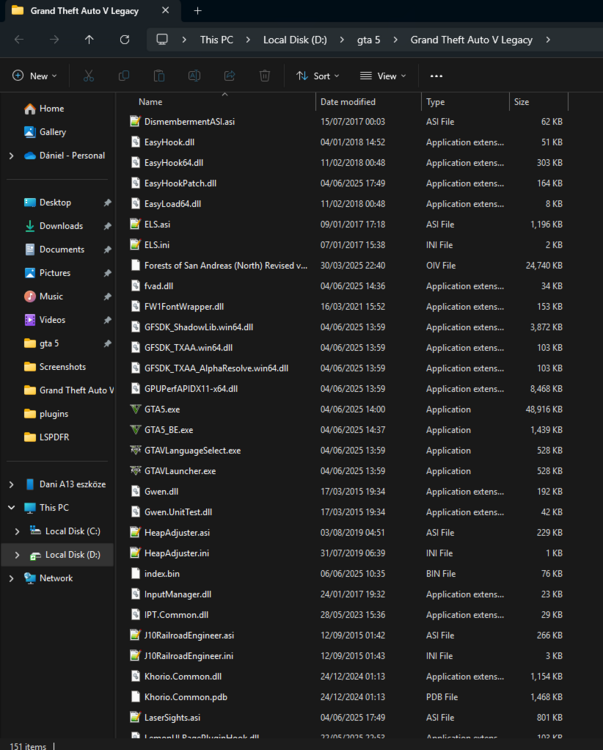Sort files by Name column header

coord(150,101)
